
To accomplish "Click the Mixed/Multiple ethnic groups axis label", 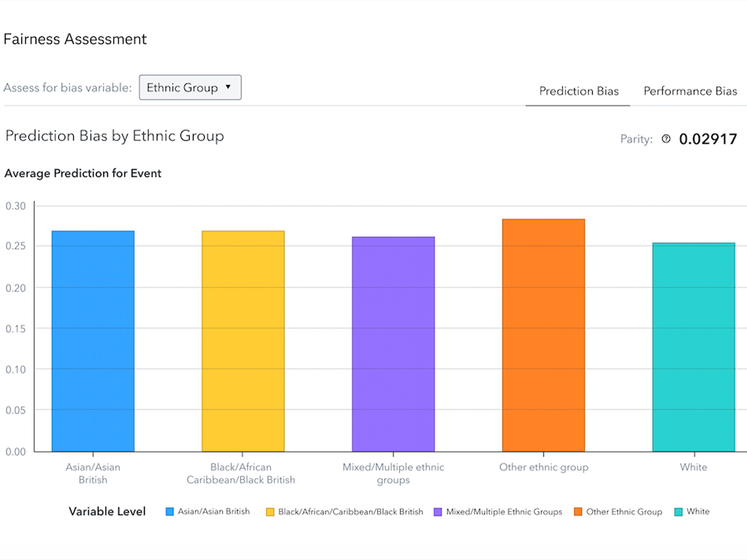I will coord(393,473).
